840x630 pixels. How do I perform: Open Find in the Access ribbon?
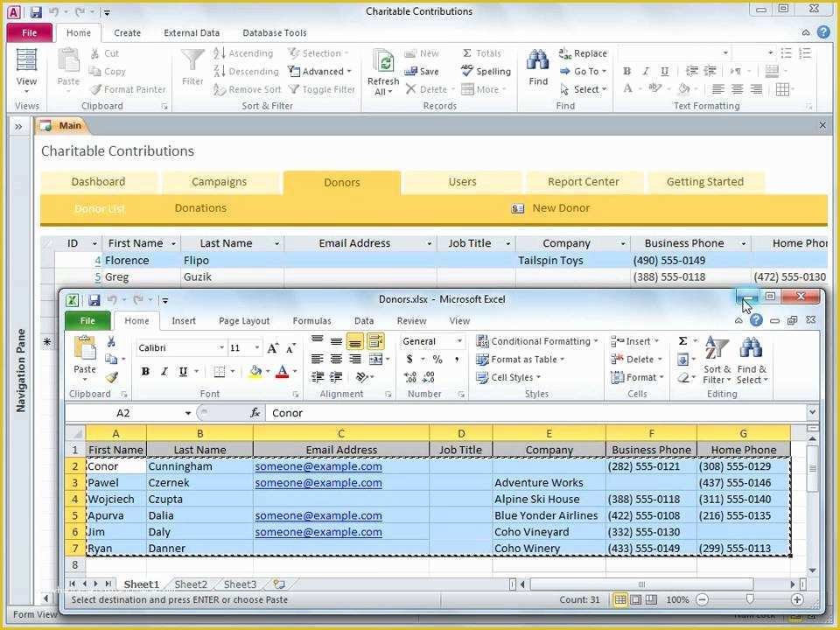coord(537,71)
